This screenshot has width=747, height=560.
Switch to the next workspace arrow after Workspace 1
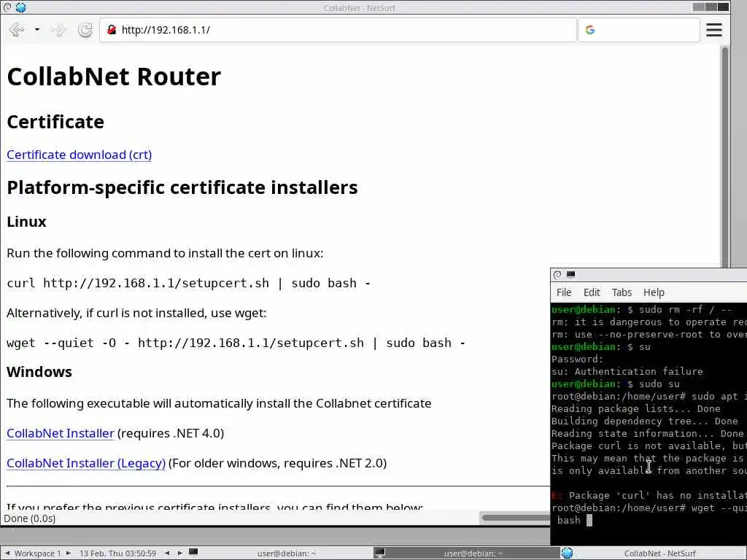[x=69, y=553]
